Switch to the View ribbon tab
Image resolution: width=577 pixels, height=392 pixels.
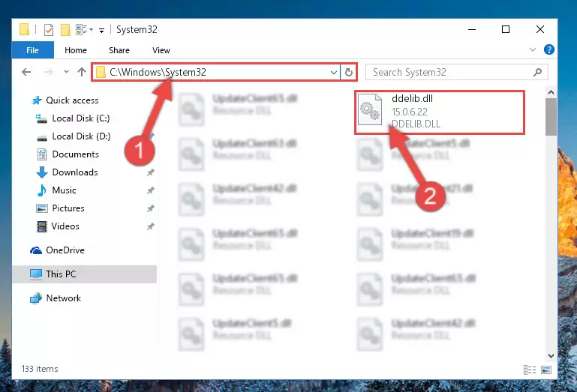(161, 50)
